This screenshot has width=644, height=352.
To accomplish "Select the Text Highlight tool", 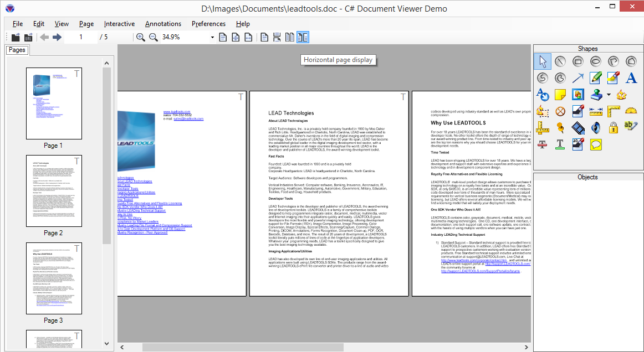I will click(x=631, y=126).
